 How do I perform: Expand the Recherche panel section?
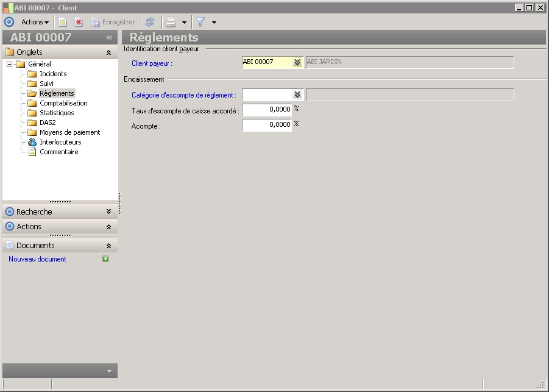pos(108,212)
